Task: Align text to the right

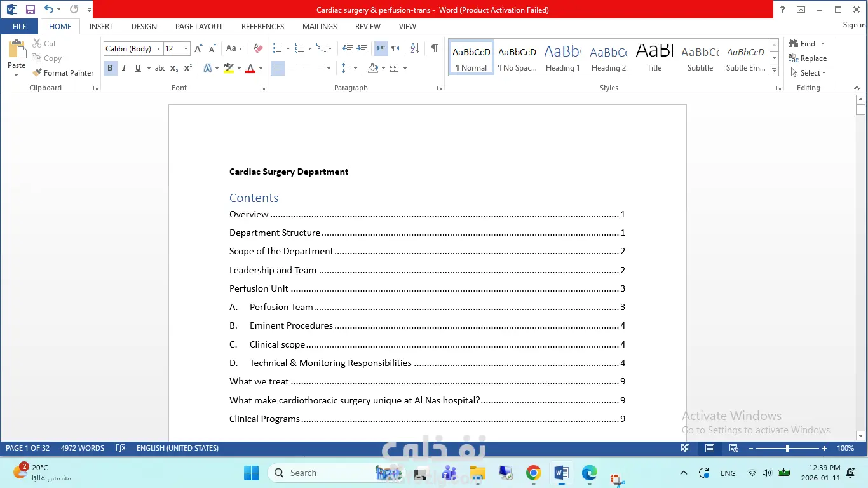Action: tap(306, 68)
